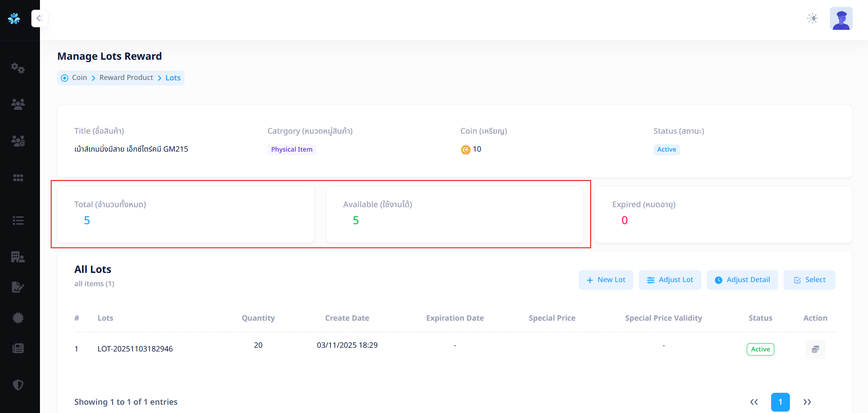Open the newspaper sidebar icon

tap(18, 348)
